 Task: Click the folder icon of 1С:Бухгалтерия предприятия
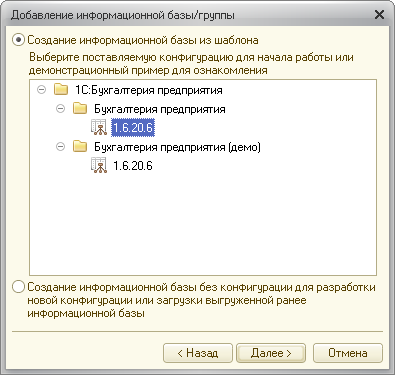(61, 90)
